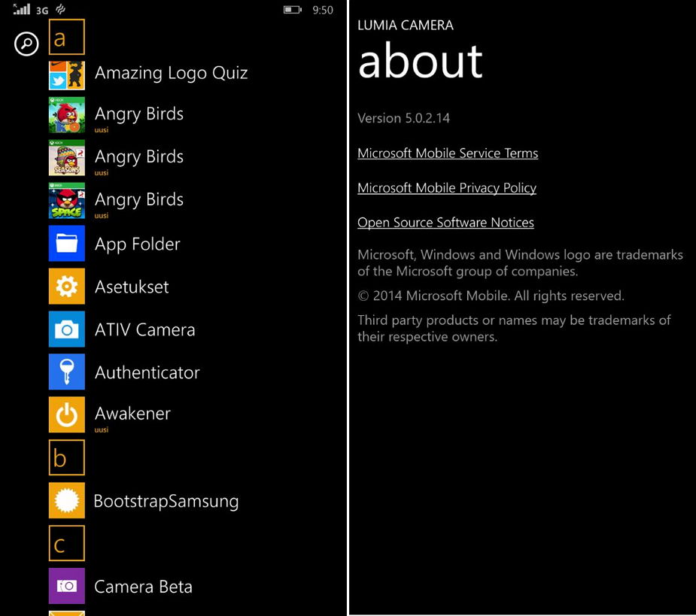Image resolution: width=696 pixels, height=616 pixels.
Task: Tap the 9:50 clock
Action: 323,10
